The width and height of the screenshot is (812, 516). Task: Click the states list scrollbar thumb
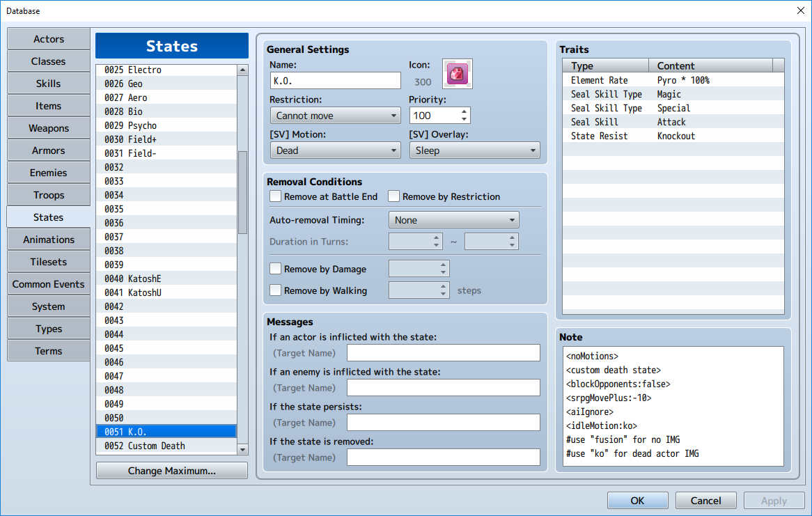(242, 192)
